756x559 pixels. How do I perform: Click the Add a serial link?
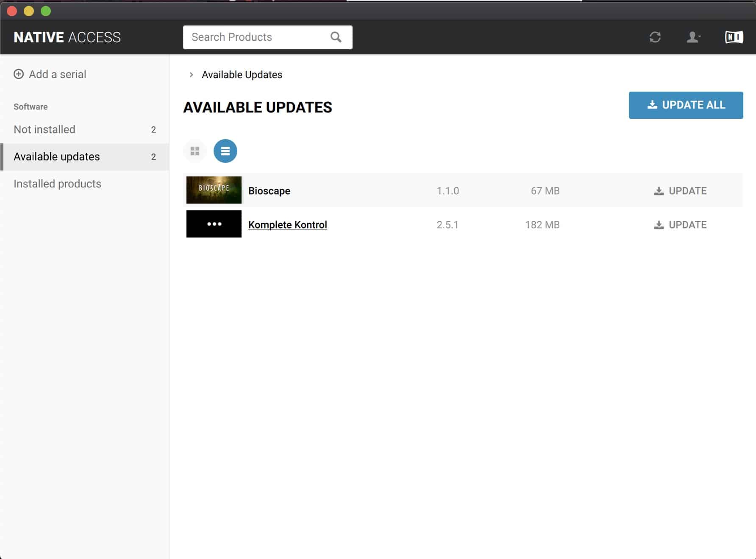point(50,74)
